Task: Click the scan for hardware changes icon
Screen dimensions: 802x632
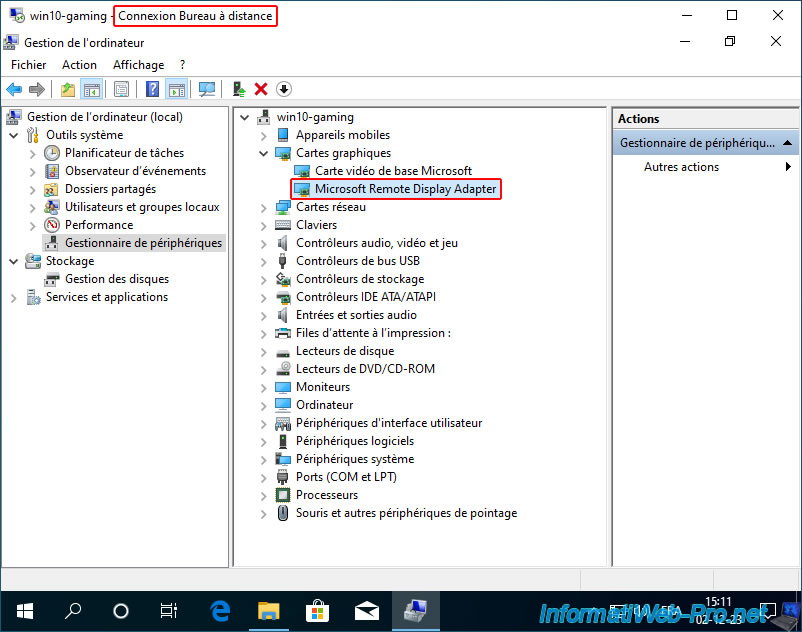Action: tap(207, 89)
